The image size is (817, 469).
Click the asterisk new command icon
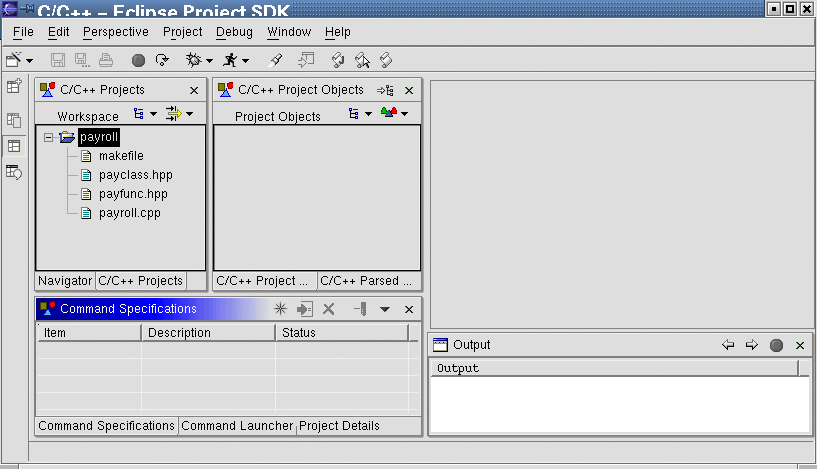[280, 309]
